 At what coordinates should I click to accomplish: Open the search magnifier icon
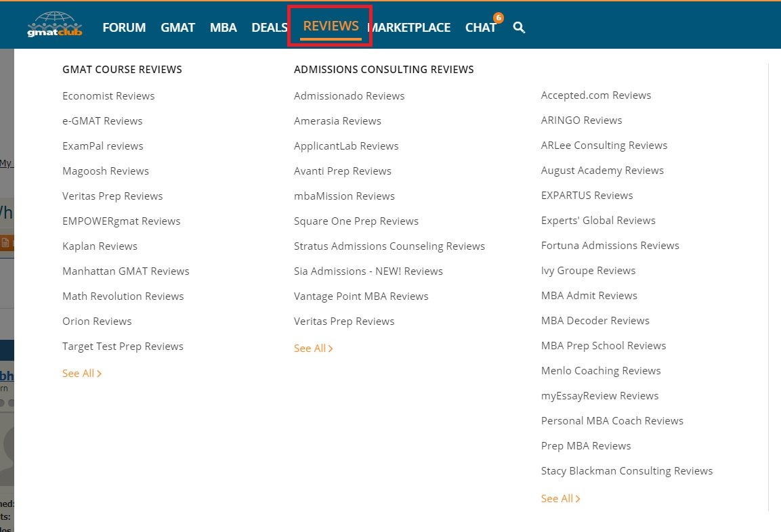[x=519, y=28]
